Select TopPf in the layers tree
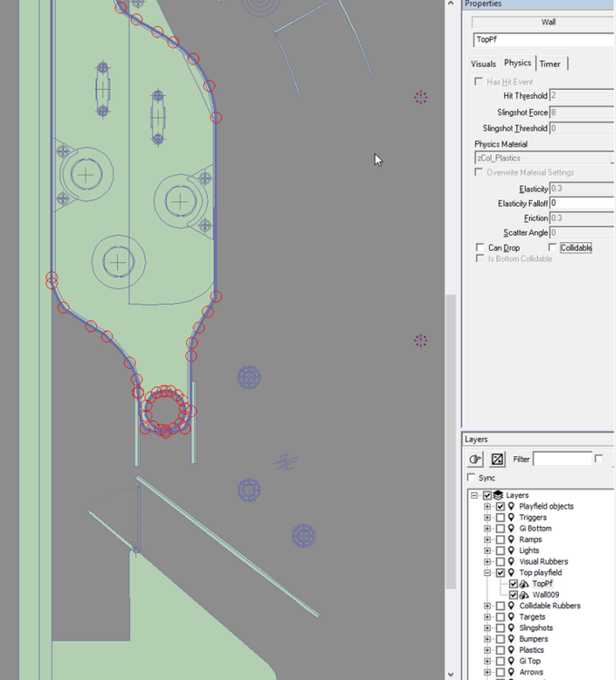 pos(543,584)
